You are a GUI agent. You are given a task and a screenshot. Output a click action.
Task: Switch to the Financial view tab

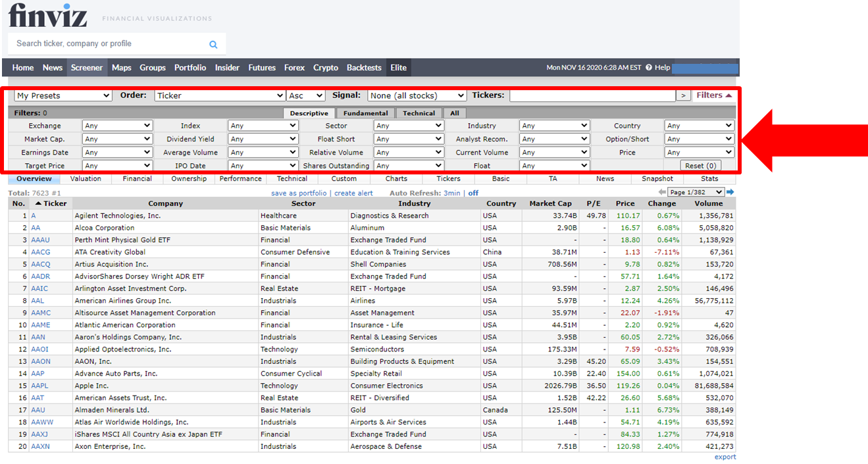click(137, 178)
